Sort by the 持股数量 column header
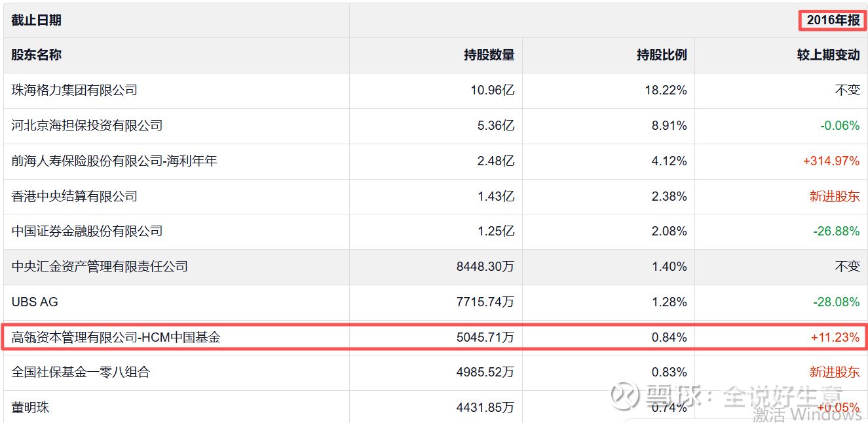The image size is (868, 423). [x=489, y=55]
